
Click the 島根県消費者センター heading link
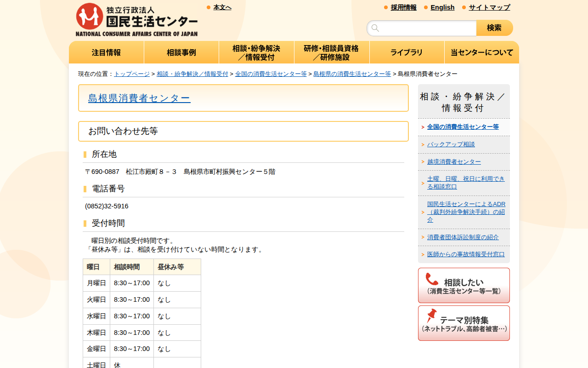(139, 98)
